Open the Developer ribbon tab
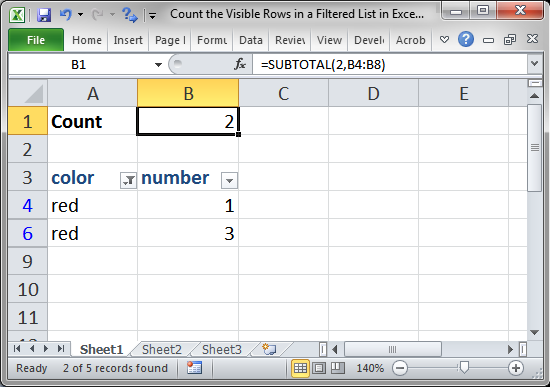 pos(369,40)
